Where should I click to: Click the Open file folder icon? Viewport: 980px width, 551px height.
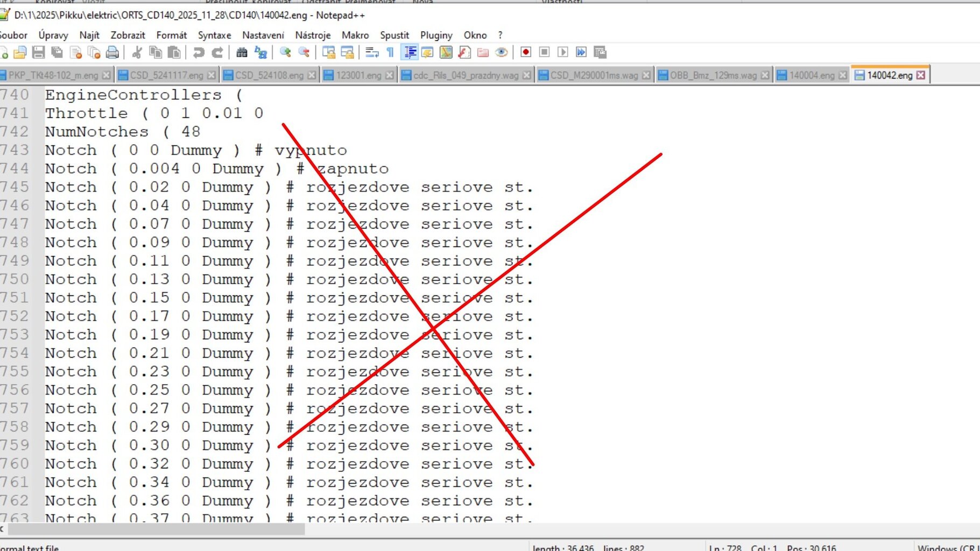[20, 52]
